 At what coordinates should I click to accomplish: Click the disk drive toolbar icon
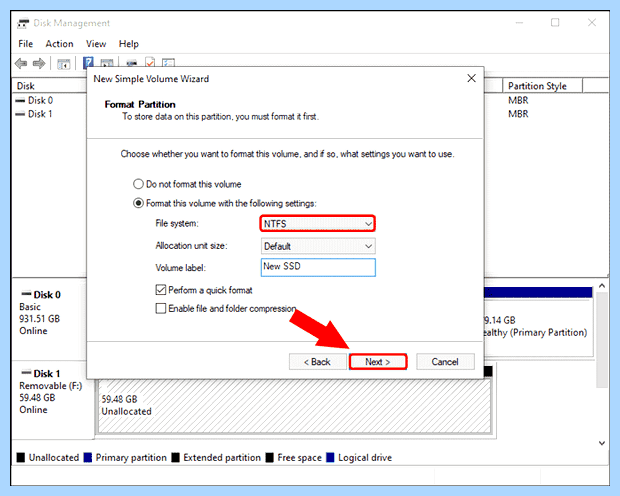132,63
